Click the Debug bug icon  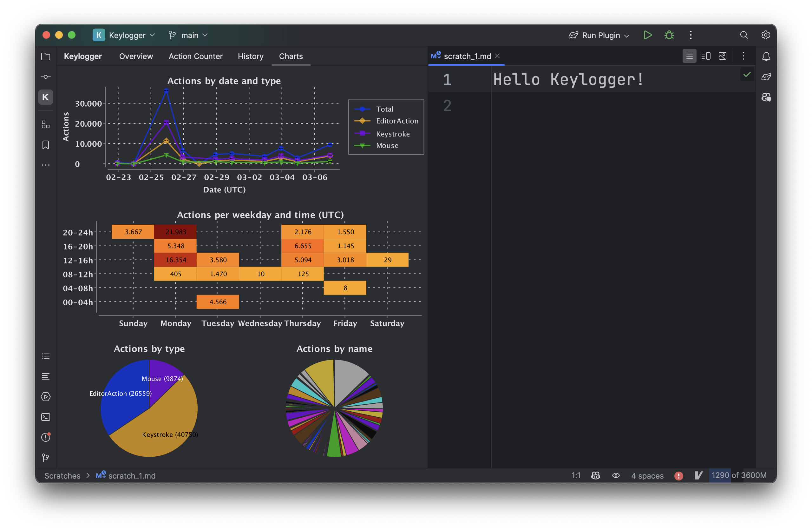tap(669, 35)
